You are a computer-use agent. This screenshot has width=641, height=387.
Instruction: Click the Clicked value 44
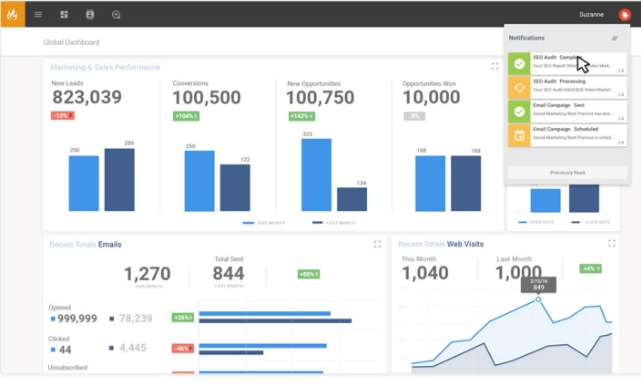(65, 350)
